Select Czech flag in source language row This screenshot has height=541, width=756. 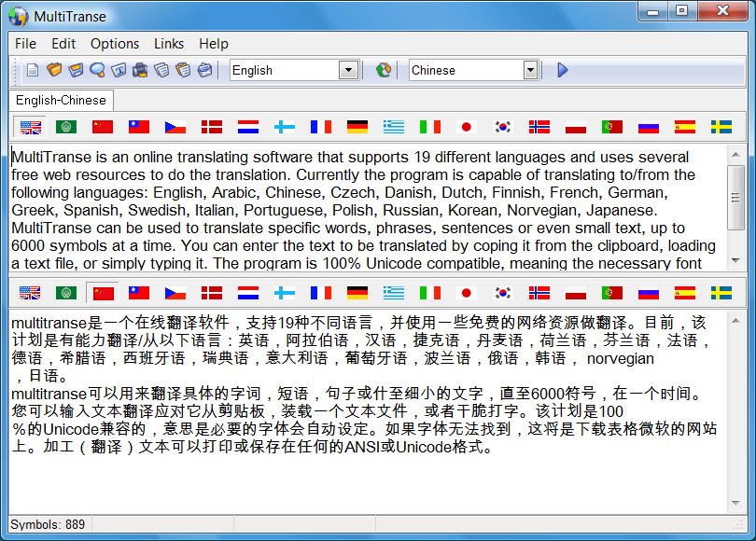point(175,127)
